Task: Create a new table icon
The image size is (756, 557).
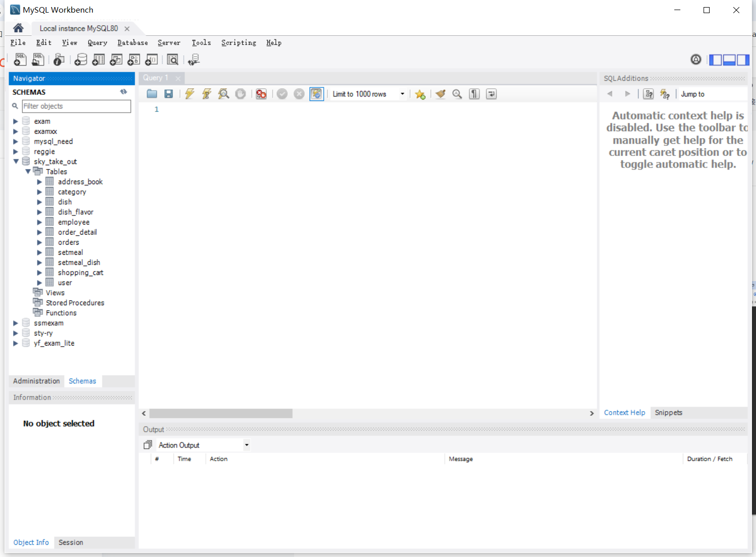Action: point(98,60)
